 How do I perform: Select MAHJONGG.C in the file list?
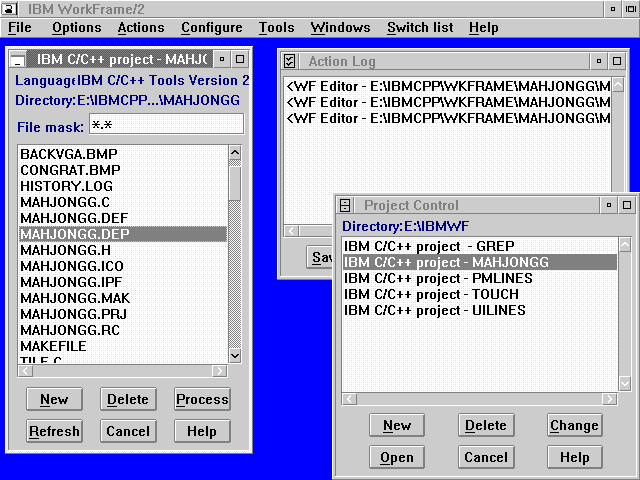pos(123,202)
